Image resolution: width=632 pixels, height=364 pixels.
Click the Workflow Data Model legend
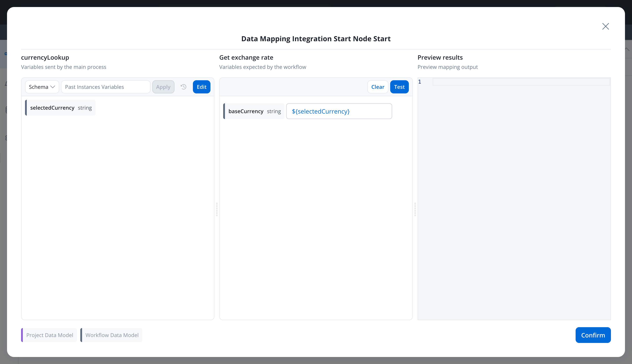pos(111,335)
